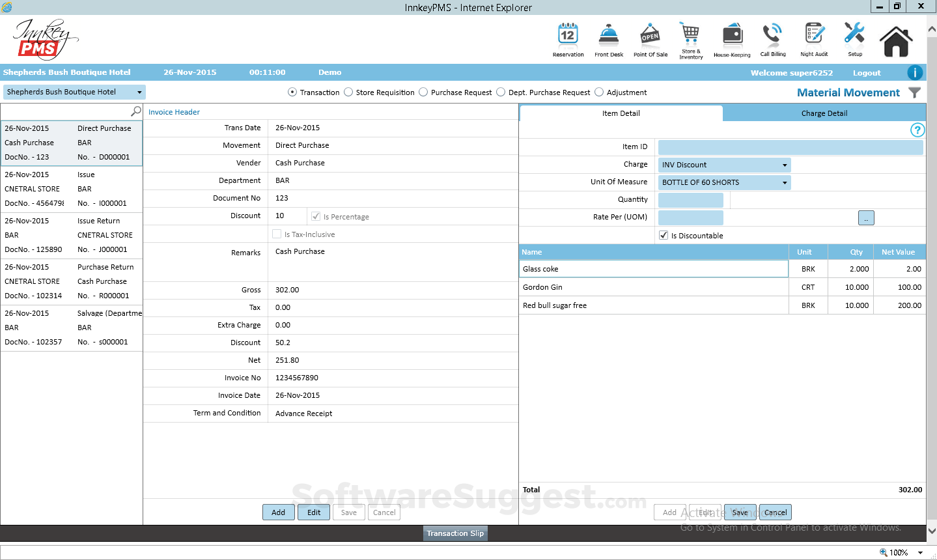
Task: Open the Reservation calendar icon
Action: point(568,35)
